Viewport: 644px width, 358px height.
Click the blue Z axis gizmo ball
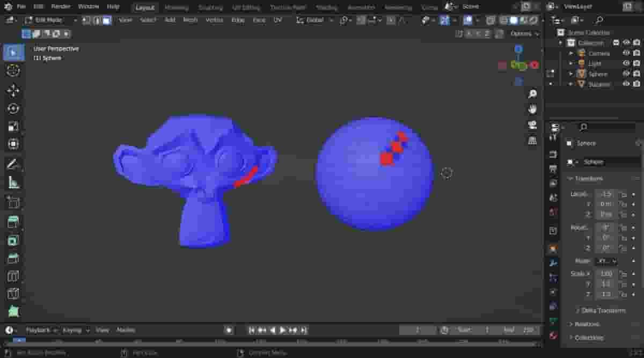coord(518,49)
